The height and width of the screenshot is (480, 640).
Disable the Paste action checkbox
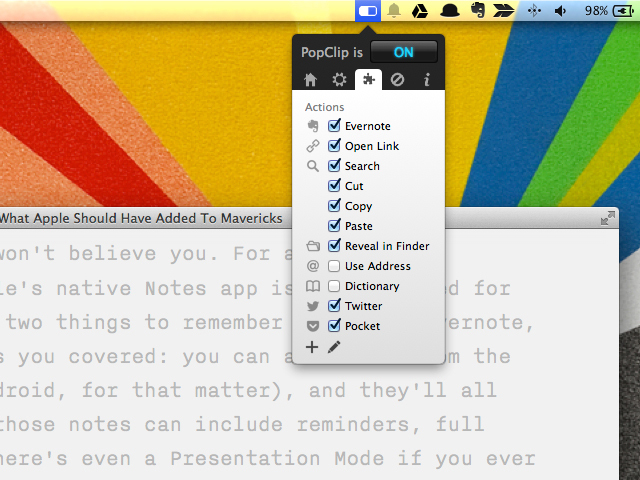[334, 225]
